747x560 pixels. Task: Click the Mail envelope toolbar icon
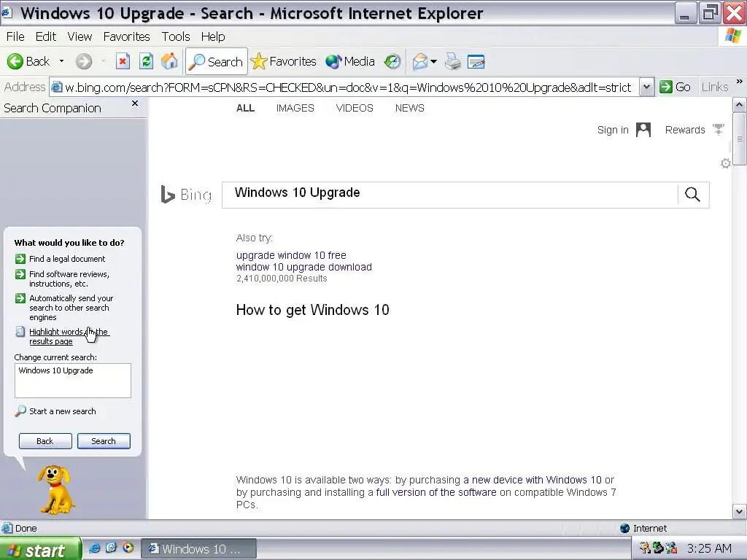point(419,61)
